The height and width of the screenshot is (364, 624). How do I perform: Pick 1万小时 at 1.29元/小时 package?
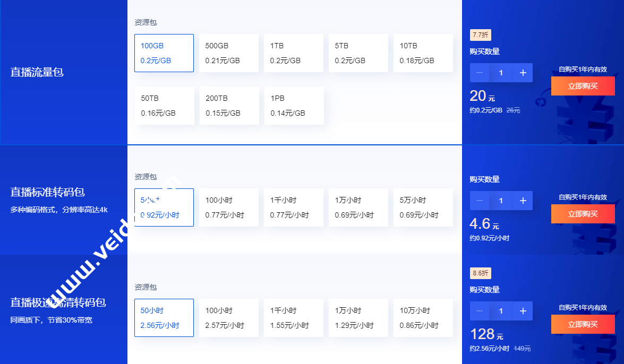click(x=358, y=318)
